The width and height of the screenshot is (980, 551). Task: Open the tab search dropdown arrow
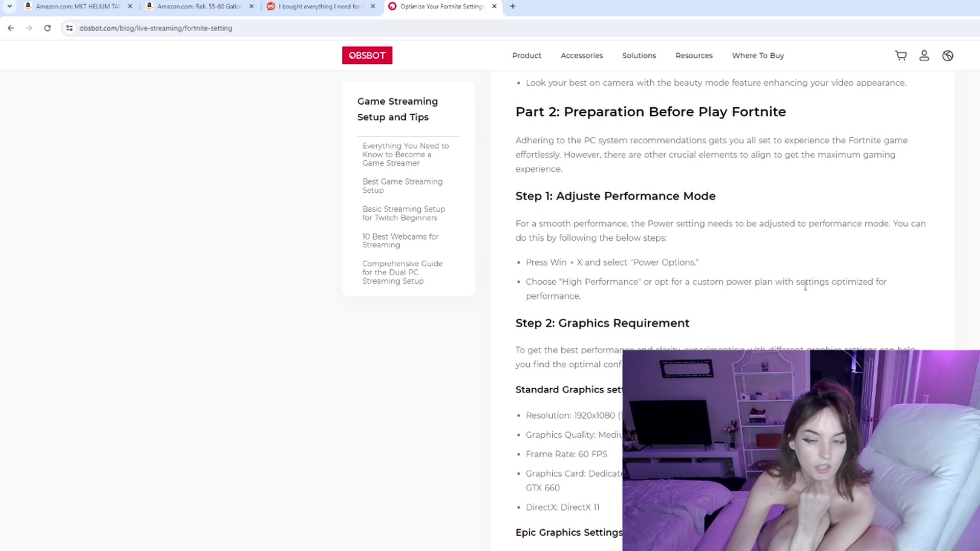(x=9, y=6)
